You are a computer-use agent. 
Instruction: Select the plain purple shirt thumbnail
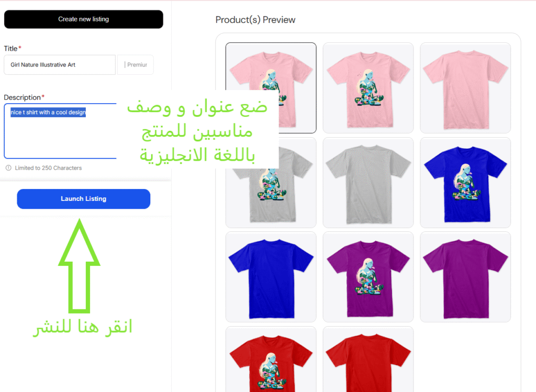(465, 277)
